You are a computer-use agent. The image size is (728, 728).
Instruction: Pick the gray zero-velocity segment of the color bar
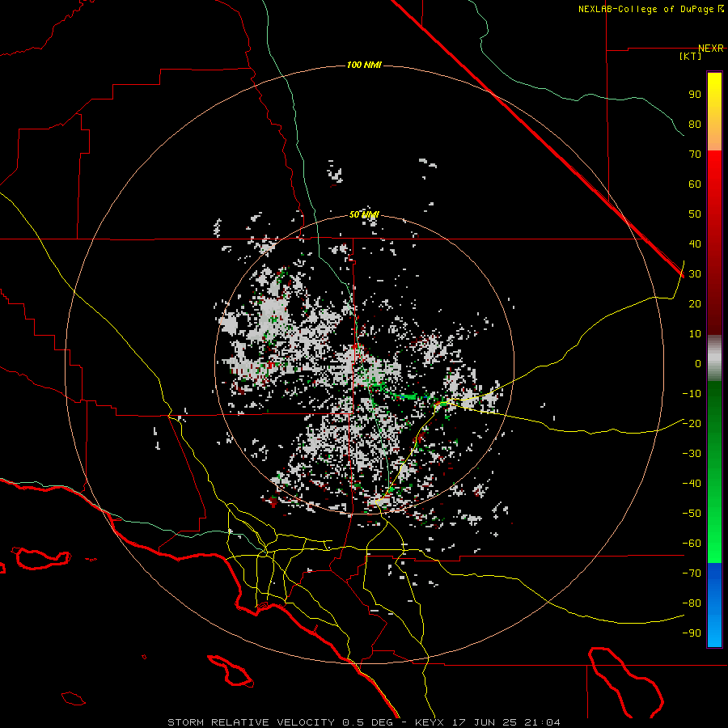(714, 358)
